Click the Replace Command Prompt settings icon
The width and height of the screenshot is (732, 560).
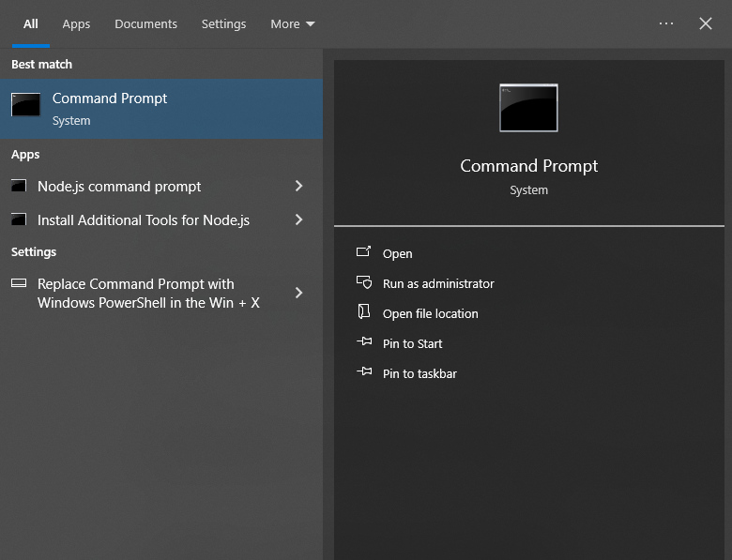[x=19, y=284]
